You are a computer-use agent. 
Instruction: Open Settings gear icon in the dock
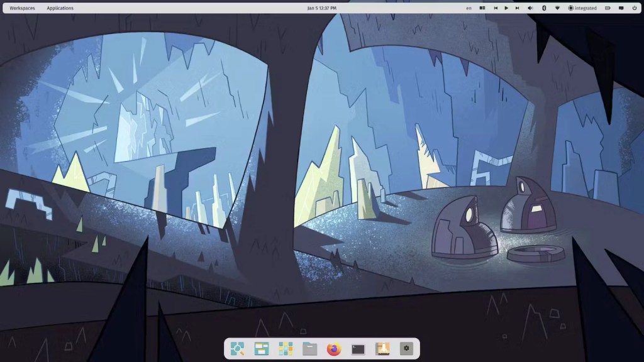click(406, 348)
